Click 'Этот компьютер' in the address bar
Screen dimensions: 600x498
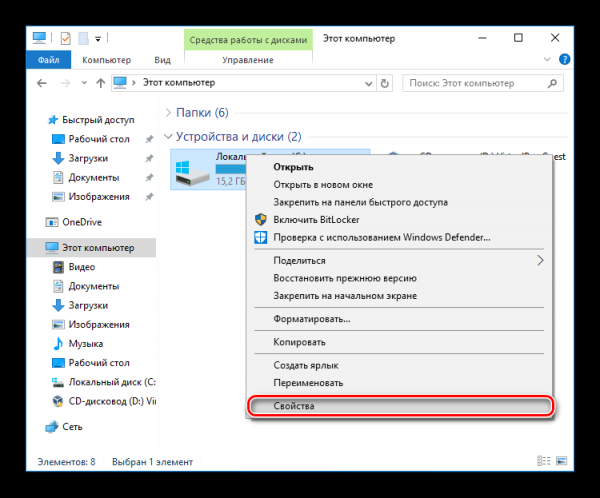coord(179,83)
